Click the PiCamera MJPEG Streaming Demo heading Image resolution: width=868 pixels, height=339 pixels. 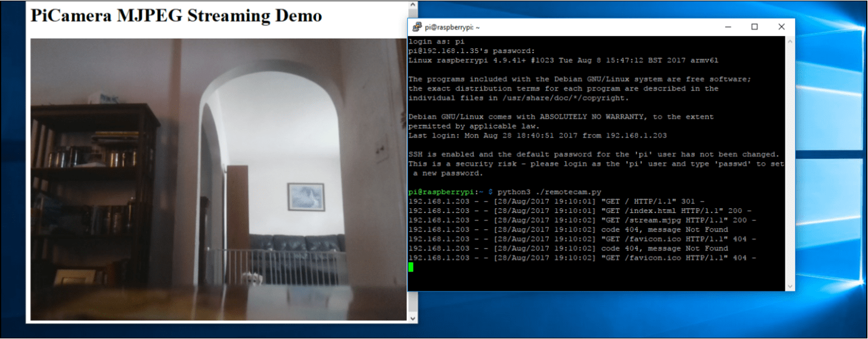[x=176, y=16]
